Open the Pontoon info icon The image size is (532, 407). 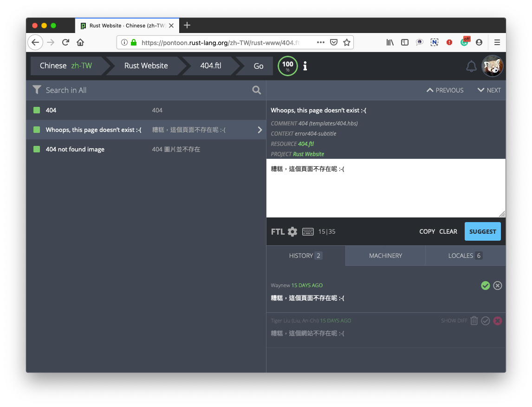pos(305,66)
